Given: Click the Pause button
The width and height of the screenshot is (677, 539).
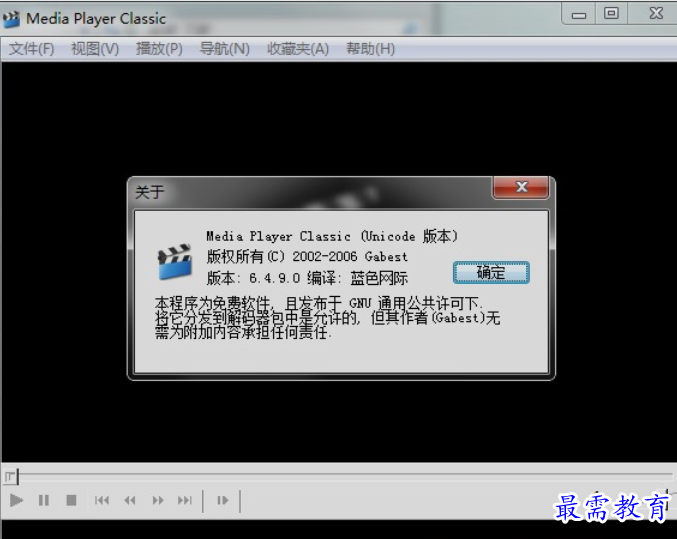Looking at the screenshot, I should pyautogui.click(x=44, y=501).
